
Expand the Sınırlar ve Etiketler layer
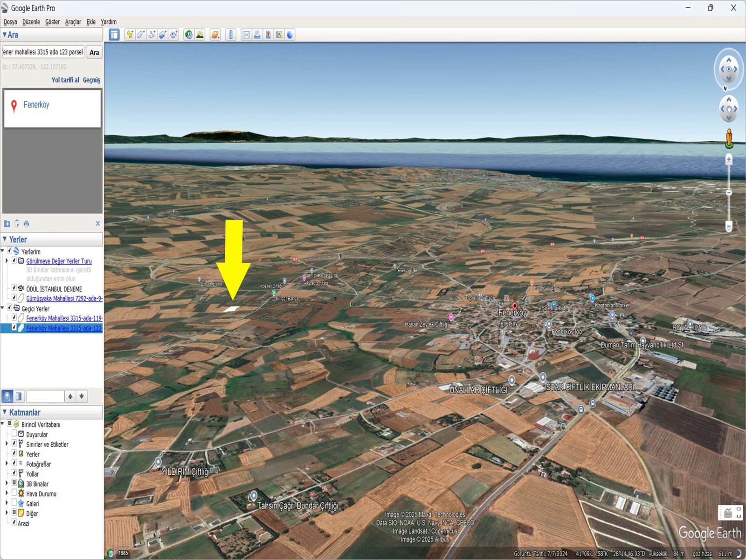[x=7, y=444]
